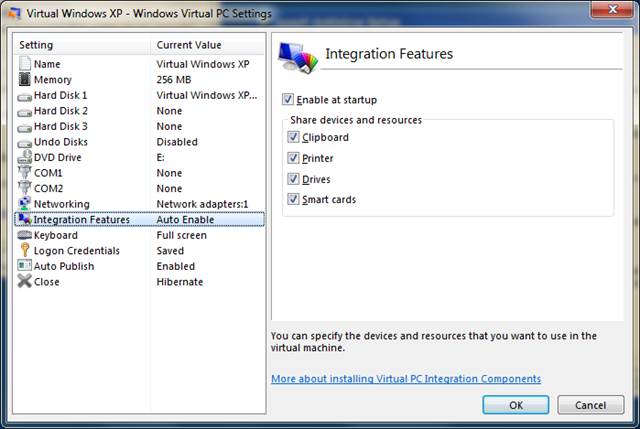The height and width of the screenshot is (429, 640).
Task: Disable the Enable at startup checkbox
Action: (x=289, y=100)
